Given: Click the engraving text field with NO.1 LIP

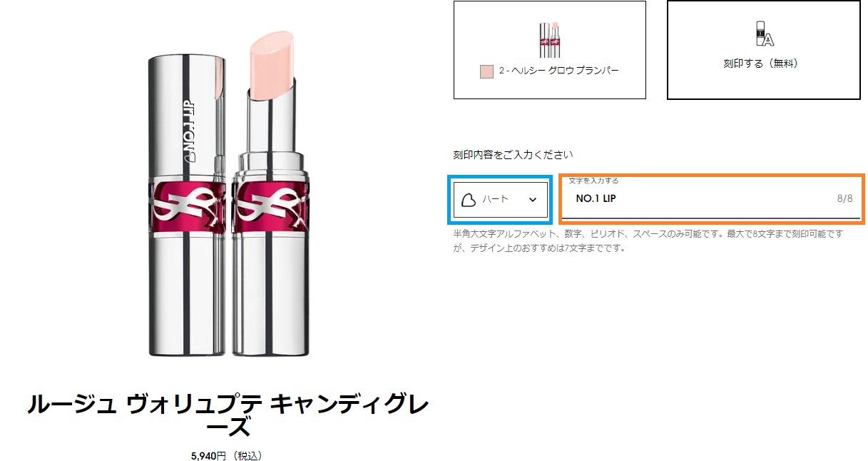Looking at the screenshot, I should point(713,199).
